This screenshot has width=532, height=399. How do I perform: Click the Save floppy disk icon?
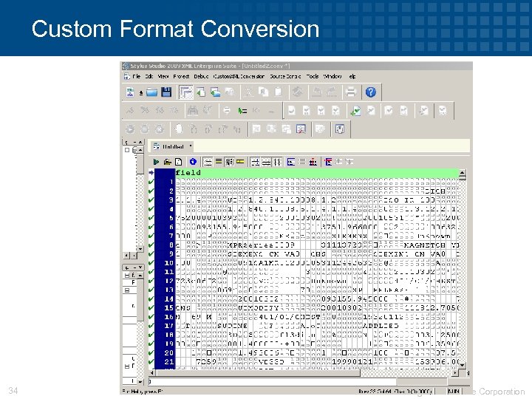166,92
